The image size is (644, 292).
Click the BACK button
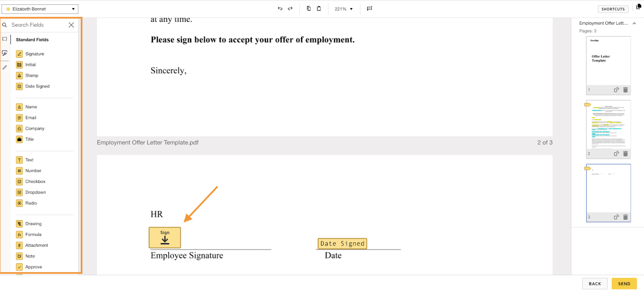coord(595,284)
